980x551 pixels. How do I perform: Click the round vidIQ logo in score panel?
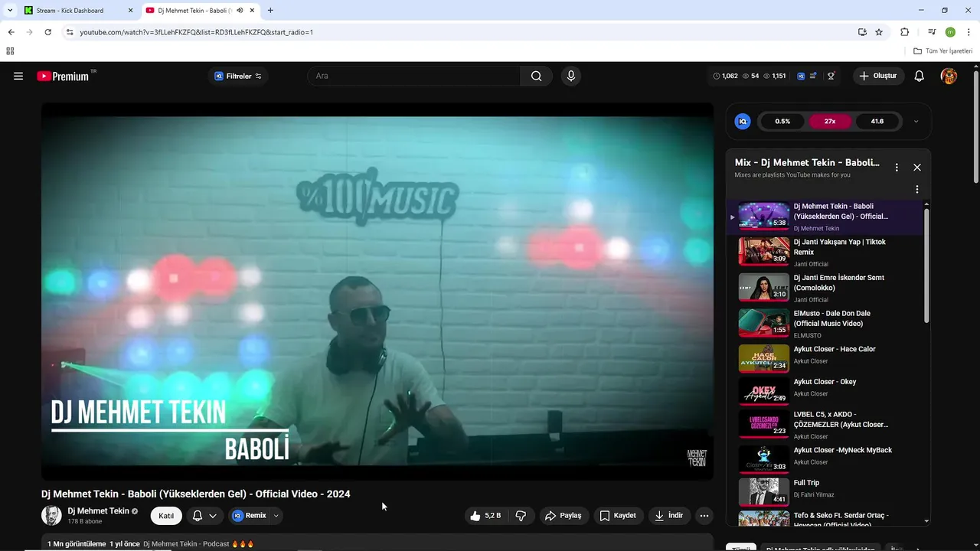tap(743, 121)
